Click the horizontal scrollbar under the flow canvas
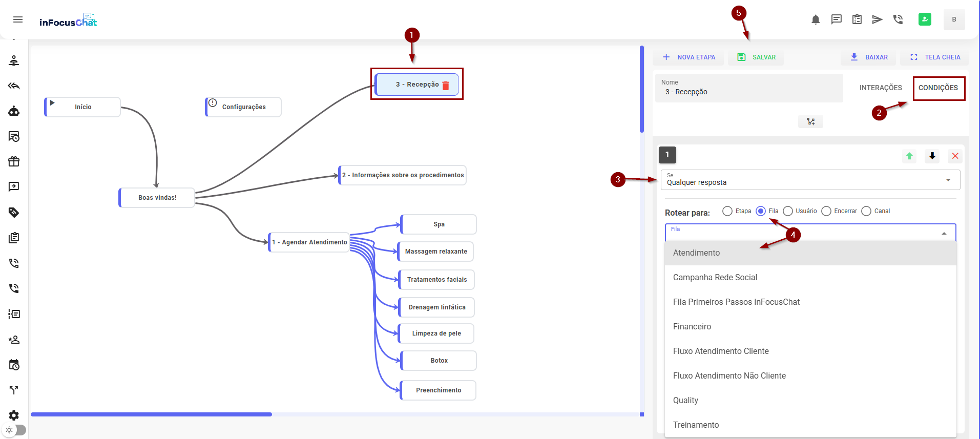This screenshot has width=980, height=439. [151, 414]
